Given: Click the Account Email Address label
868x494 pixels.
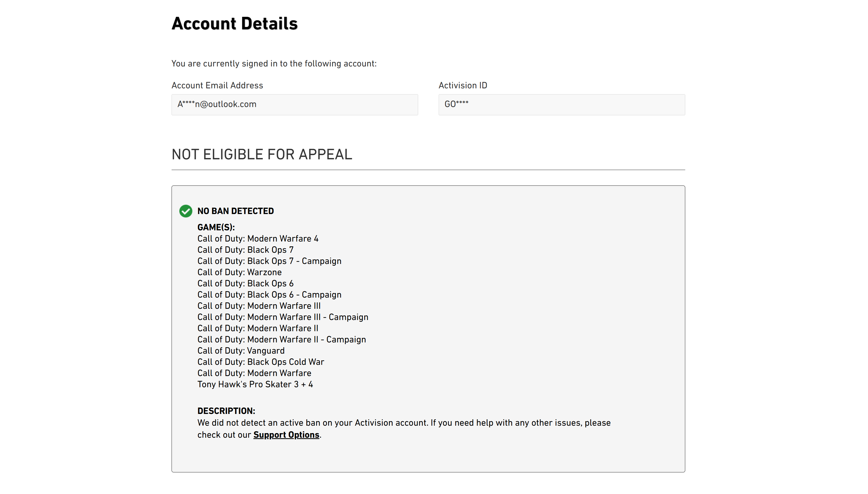Looking at the screenshot, I should pyautogui.click(x=217, y=85).
